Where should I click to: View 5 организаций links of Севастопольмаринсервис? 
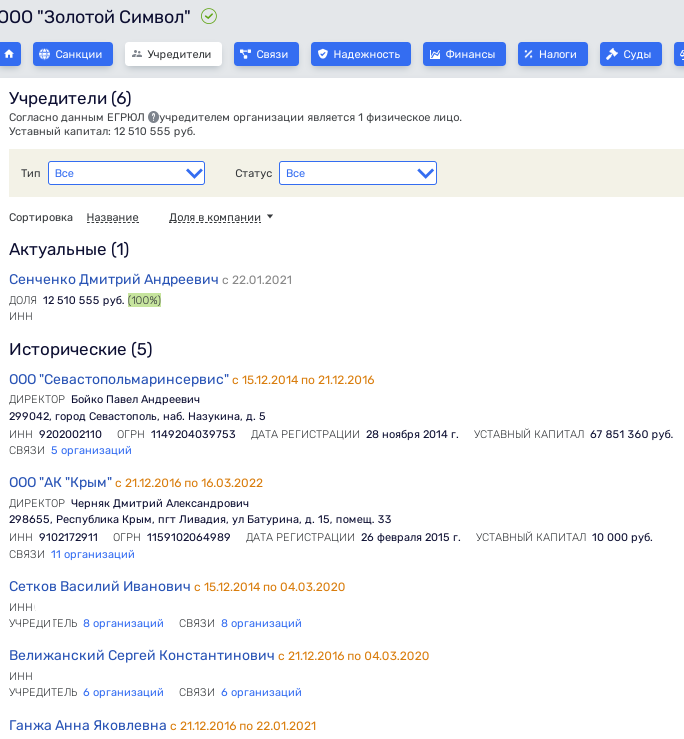pyautogui.click(x=91, y=450)
